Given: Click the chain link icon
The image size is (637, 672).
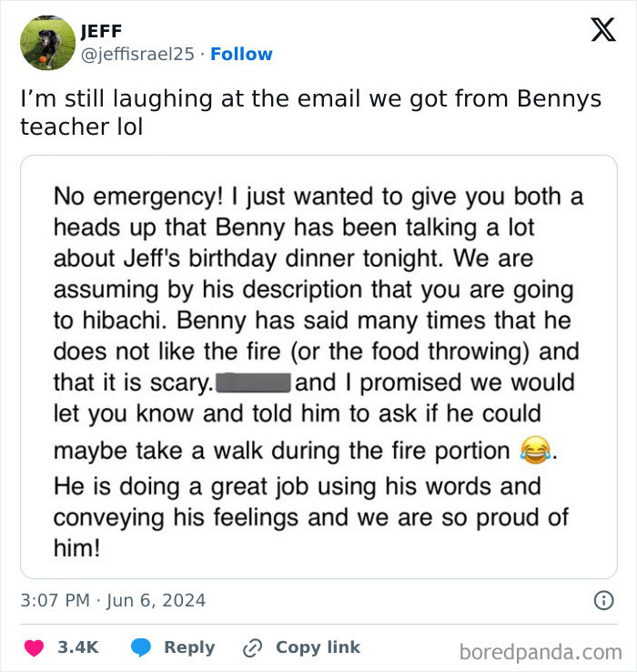Looking at the screenshot, I should click(252, 647).
